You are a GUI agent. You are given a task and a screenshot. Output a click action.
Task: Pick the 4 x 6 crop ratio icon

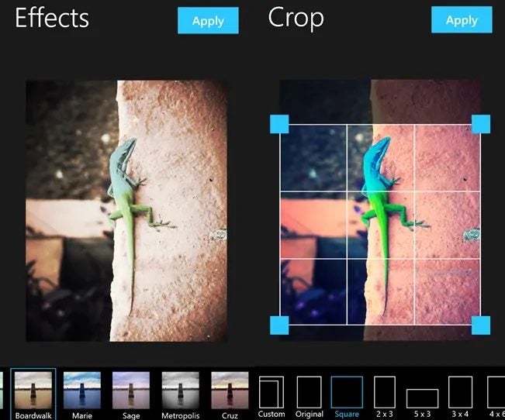click(x=496, y=392)
